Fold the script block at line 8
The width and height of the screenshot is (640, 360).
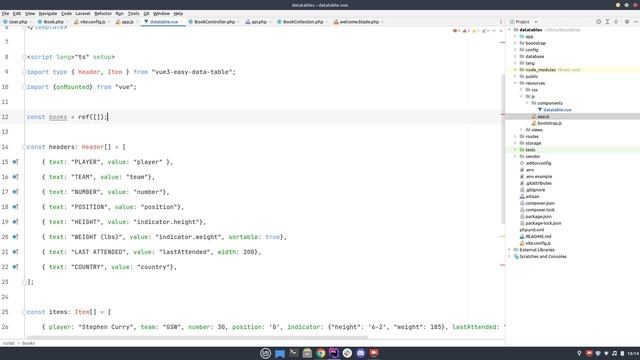point(24,57)
